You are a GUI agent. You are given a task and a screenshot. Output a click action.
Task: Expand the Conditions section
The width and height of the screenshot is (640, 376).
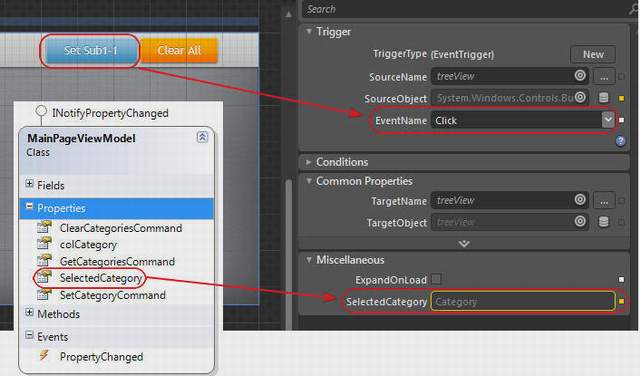(309, 162)
